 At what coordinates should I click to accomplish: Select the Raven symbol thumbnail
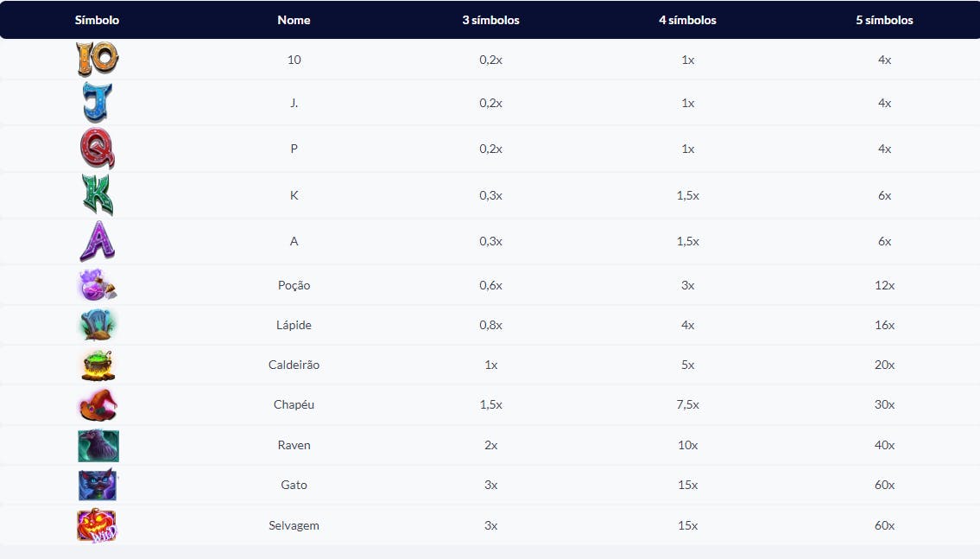click(98, 445)
